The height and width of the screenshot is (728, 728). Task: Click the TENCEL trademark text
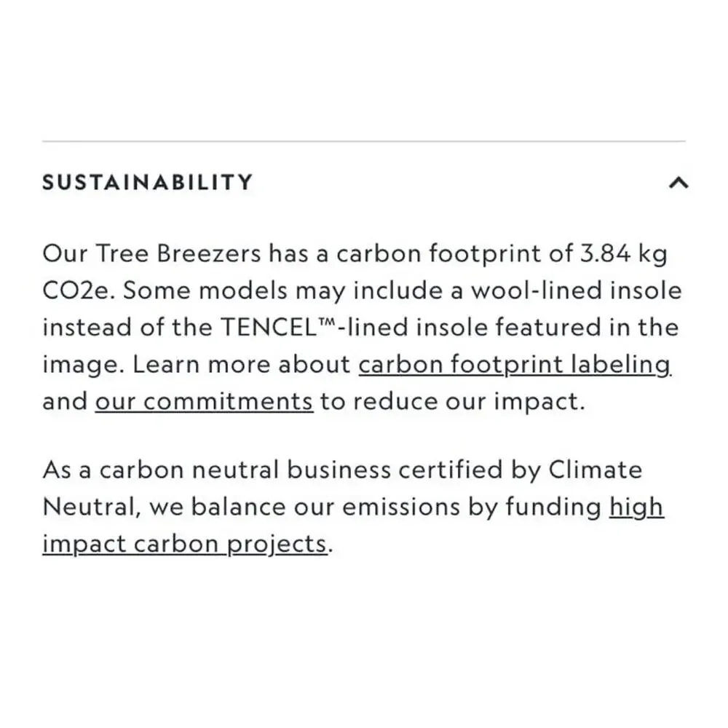point(279,327)
